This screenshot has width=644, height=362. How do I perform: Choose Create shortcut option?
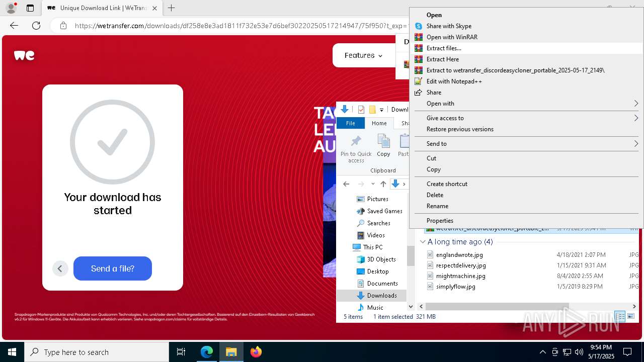526,184
